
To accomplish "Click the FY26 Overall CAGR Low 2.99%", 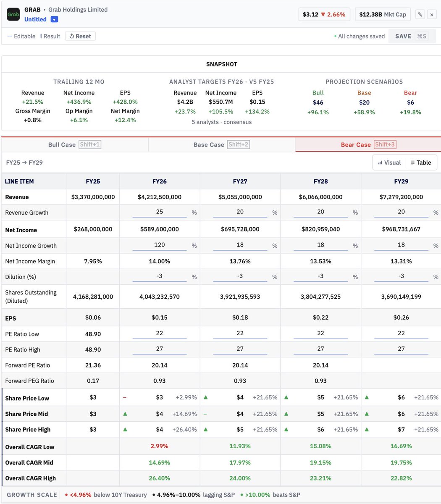I will [x=160, y=446].
